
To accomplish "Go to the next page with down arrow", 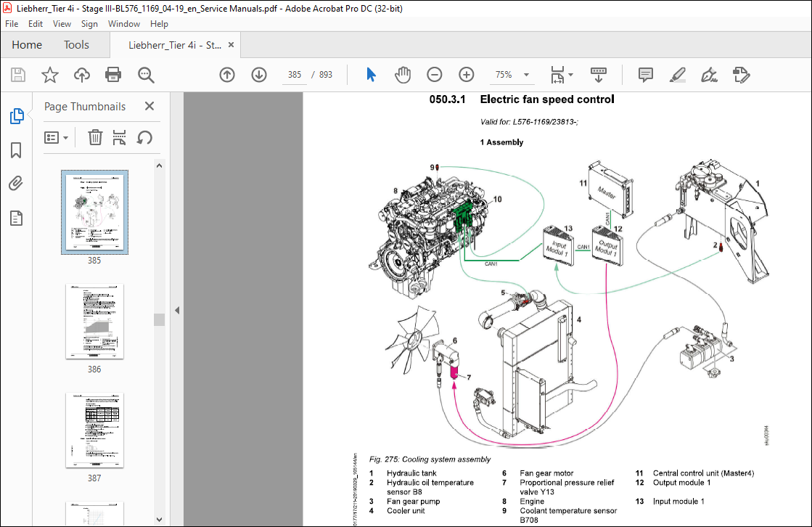I will pos(259,75).
